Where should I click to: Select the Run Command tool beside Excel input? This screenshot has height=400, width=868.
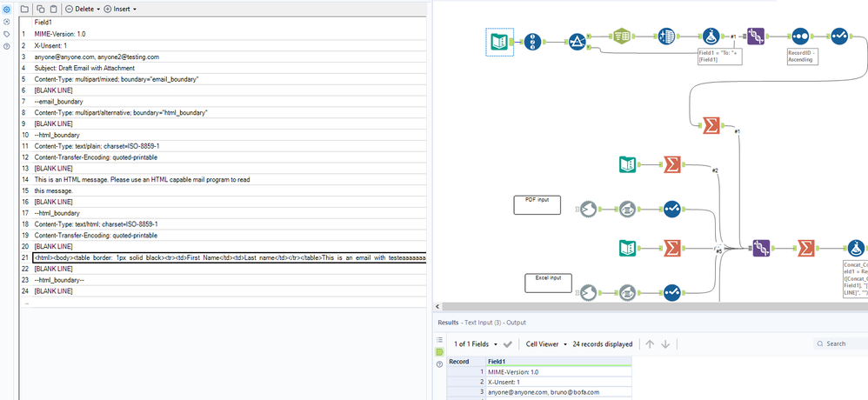pos(589,291)
